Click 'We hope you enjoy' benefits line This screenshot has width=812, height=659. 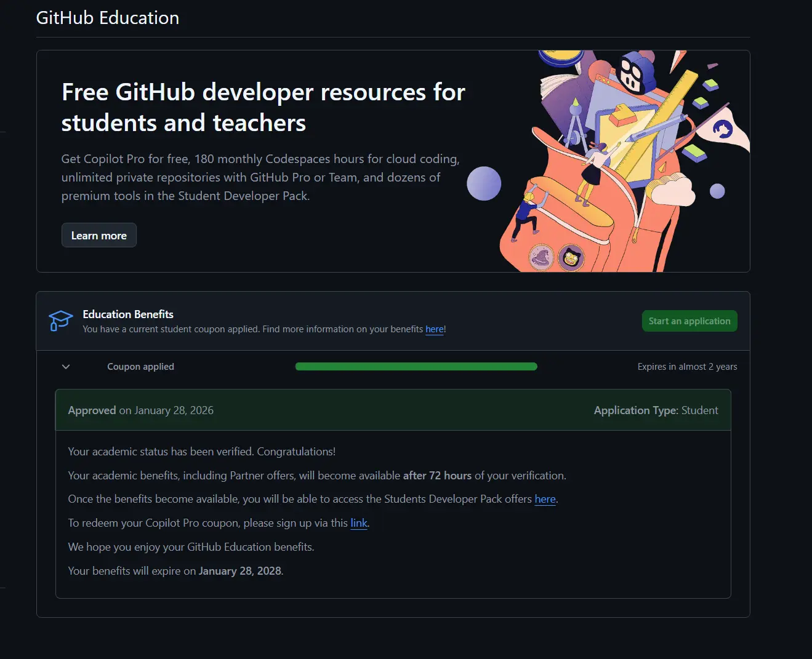click(x=191, y=547)
